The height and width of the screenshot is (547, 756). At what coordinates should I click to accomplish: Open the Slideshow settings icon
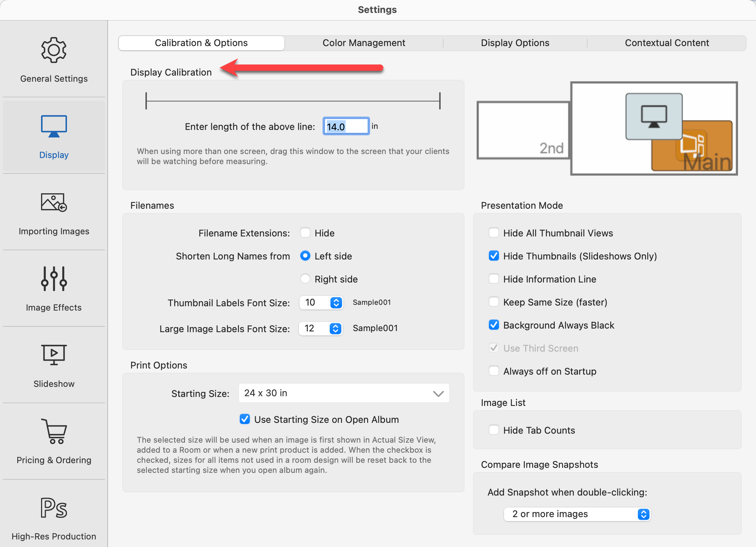point(54,355)
